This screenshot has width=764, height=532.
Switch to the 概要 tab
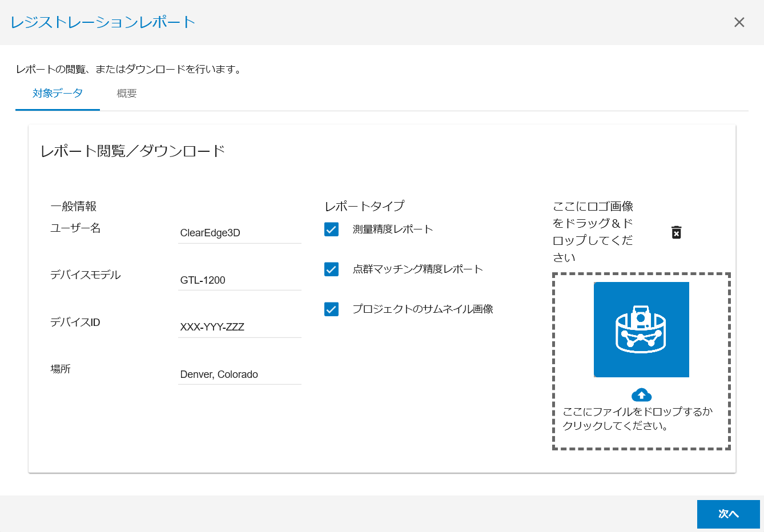[127, 94]
